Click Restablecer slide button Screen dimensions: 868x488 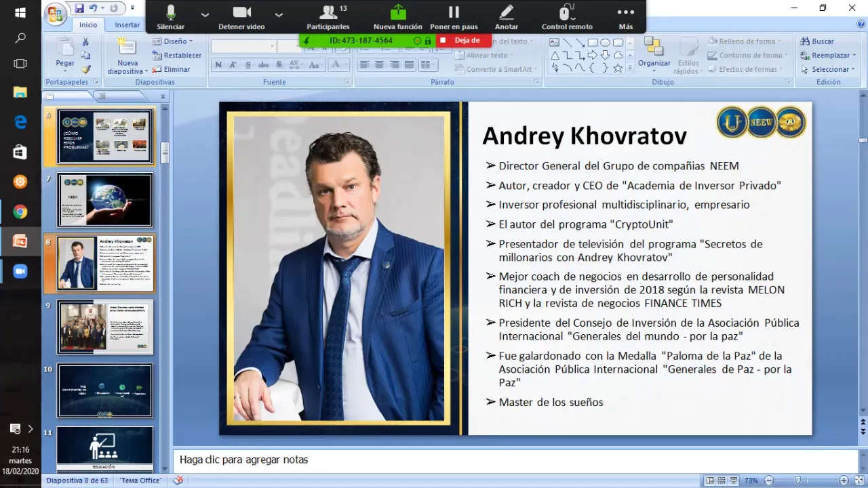[176, 56]
